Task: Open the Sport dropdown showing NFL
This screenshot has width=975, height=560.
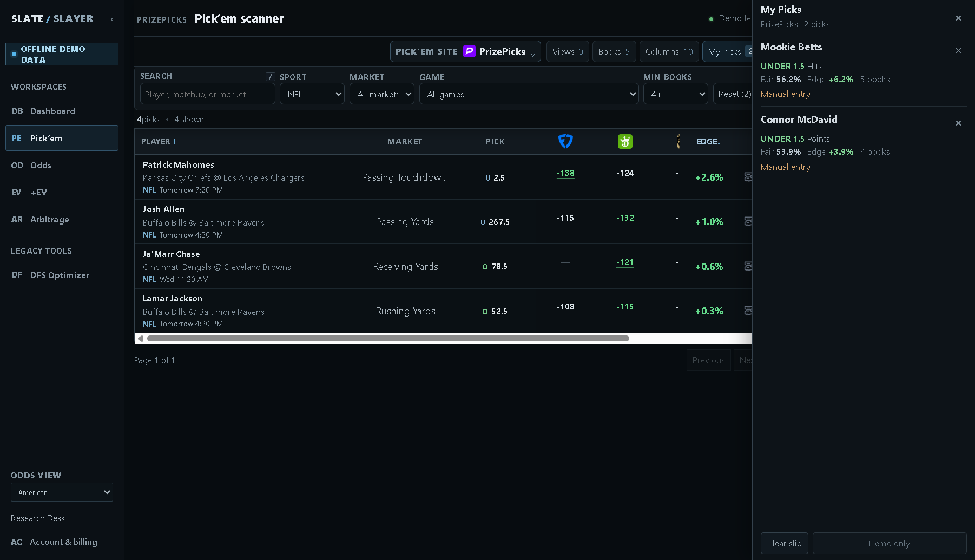Action: click(312, 94)
